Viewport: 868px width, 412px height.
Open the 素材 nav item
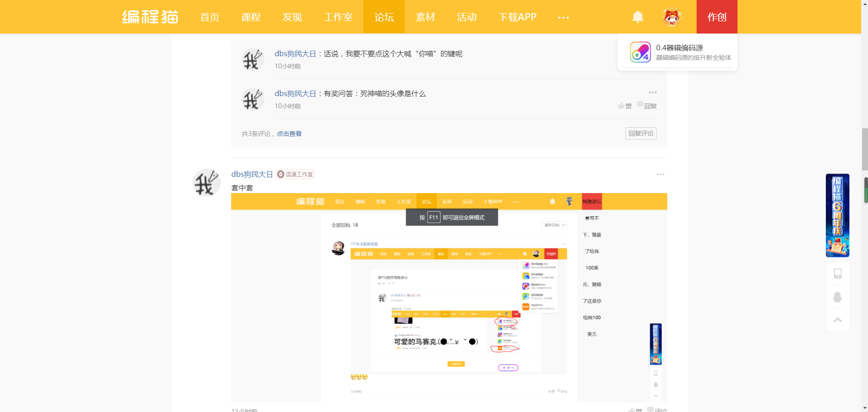pos(425,17)
